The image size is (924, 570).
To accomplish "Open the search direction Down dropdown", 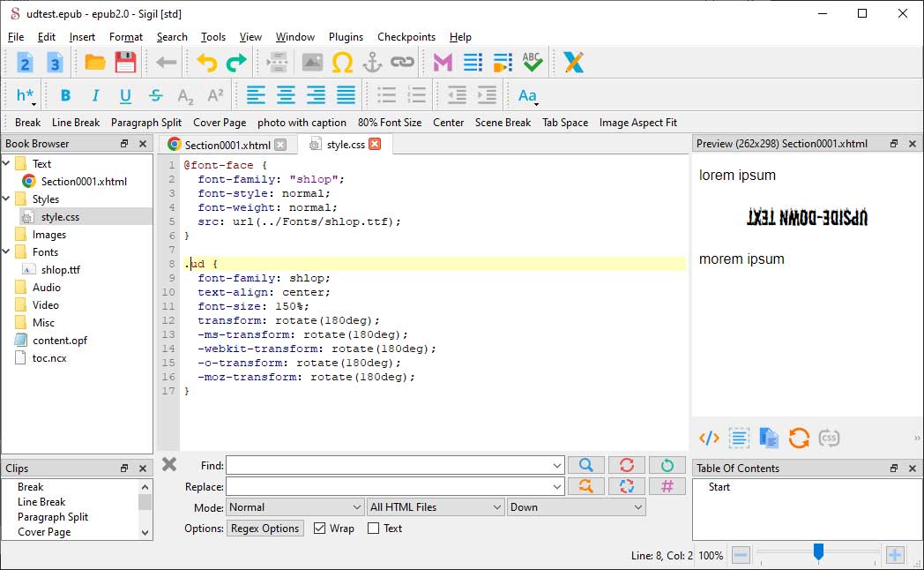I will (576, 507).
